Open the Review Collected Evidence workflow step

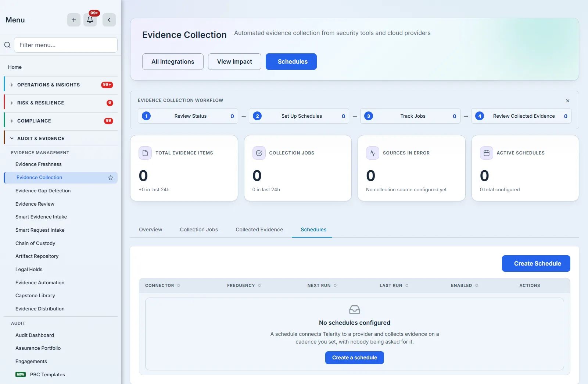pos(521,116)
